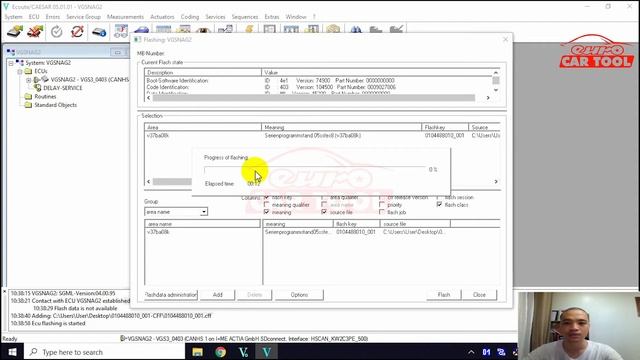Viewport: 640px width, 360px height.
Task: Click the System VGSNAG2 tree node icon
Action: click(20, 62)
